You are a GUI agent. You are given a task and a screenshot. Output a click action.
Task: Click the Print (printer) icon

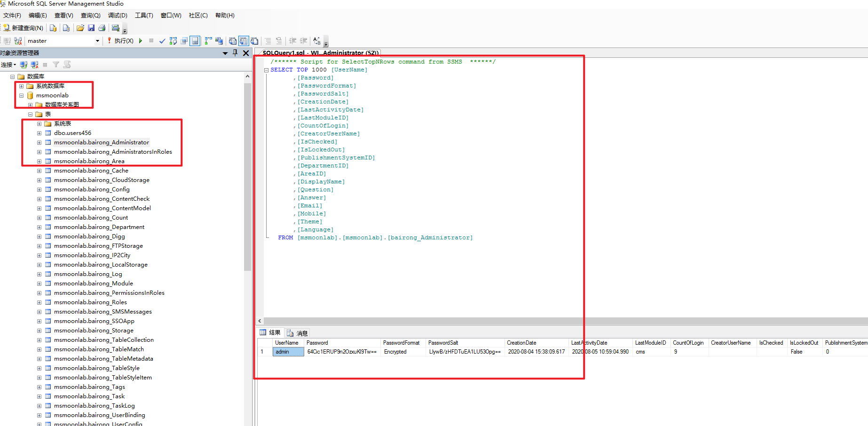[x=102, y=28]
